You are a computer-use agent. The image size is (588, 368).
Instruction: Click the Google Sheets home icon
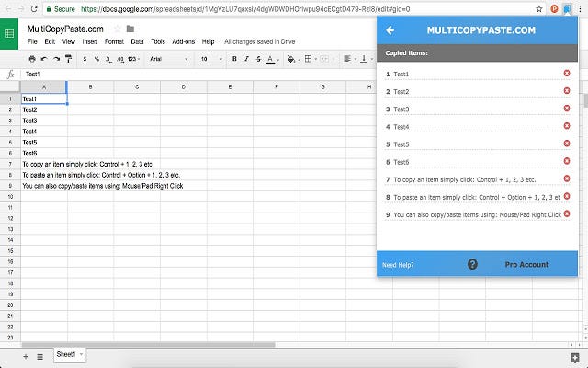coord(9,34)
